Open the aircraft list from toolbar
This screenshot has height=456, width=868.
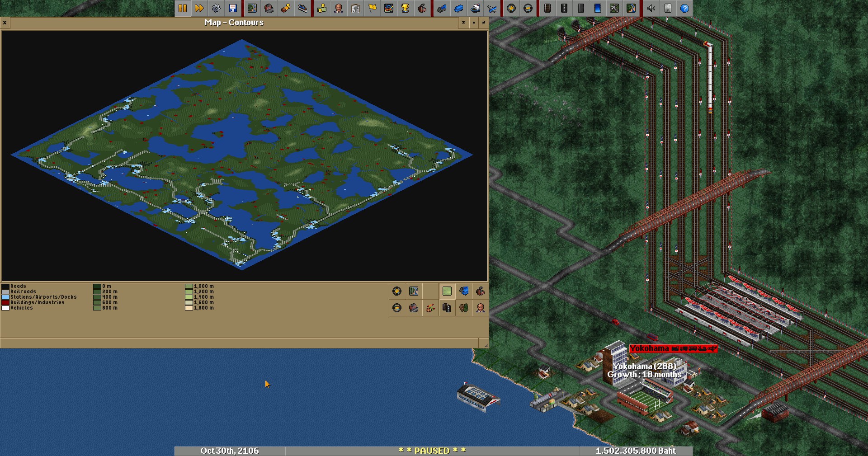tap(492, 8)
